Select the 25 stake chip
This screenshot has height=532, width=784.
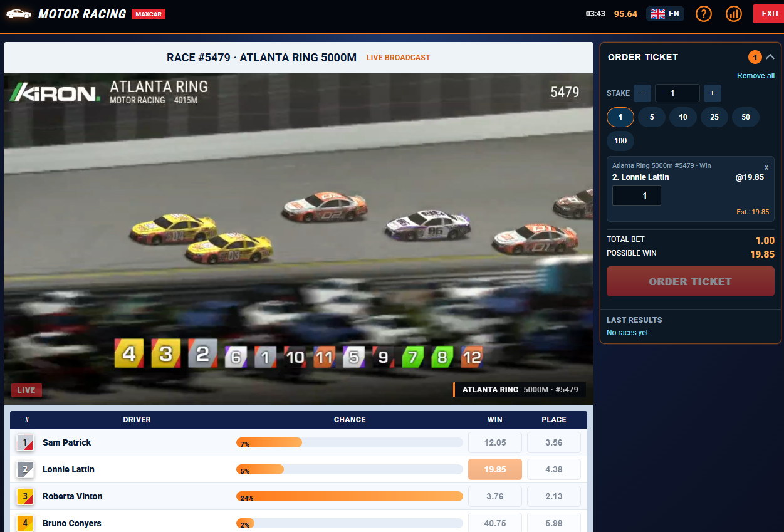point(714,117)
